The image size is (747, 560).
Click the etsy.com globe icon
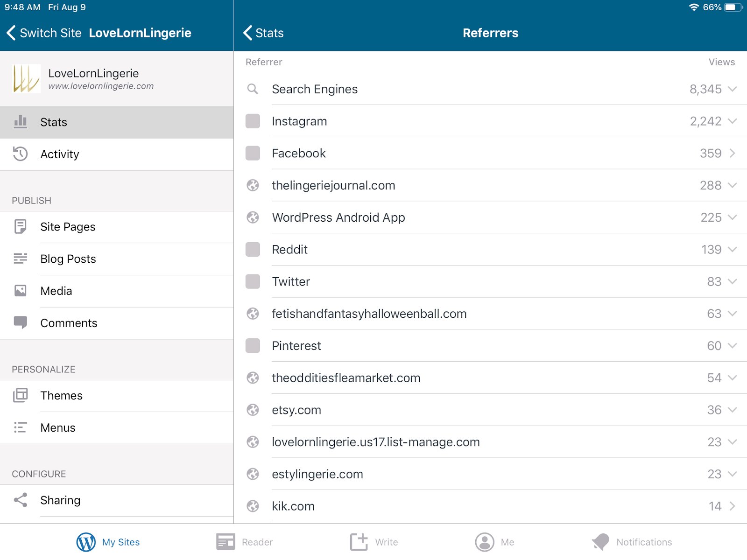[x=253, y=410]
